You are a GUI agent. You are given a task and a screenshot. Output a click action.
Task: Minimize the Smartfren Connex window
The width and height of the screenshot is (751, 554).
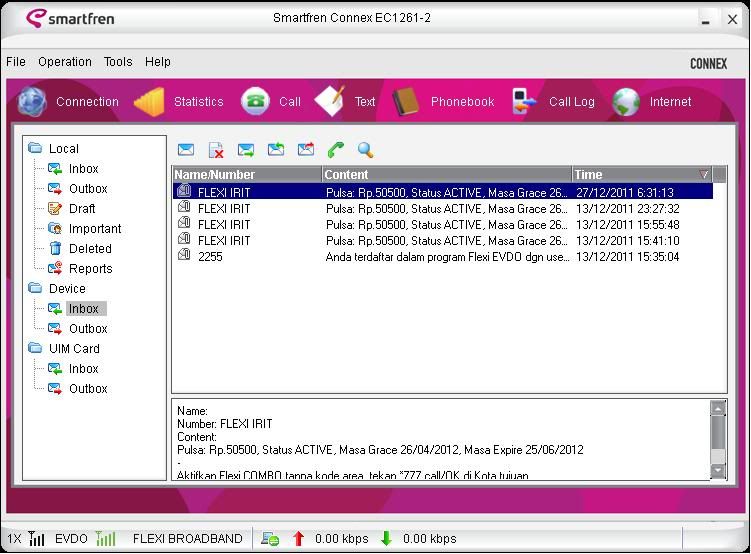click(x=705, y=20)
